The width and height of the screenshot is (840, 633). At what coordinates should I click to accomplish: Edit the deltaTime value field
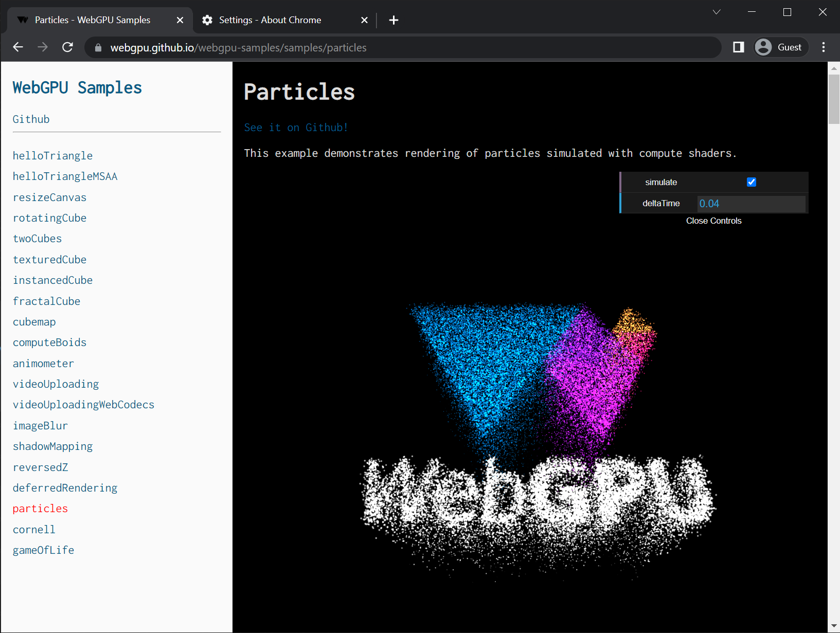[x=752, y=204]
